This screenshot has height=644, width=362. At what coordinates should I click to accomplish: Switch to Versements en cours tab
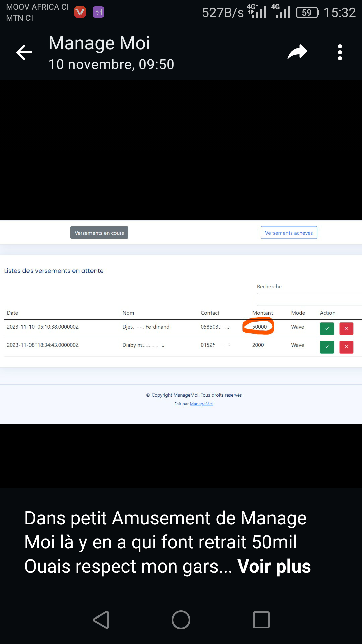[x=99, y=233]
